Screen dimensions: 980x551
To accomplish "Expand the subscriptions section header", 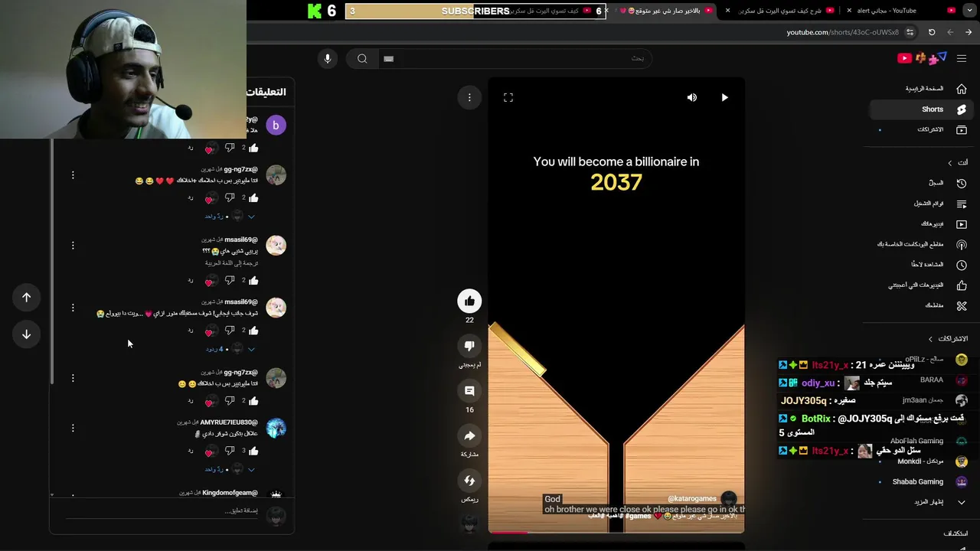I will pyautogui.click(x=948, y=339).
